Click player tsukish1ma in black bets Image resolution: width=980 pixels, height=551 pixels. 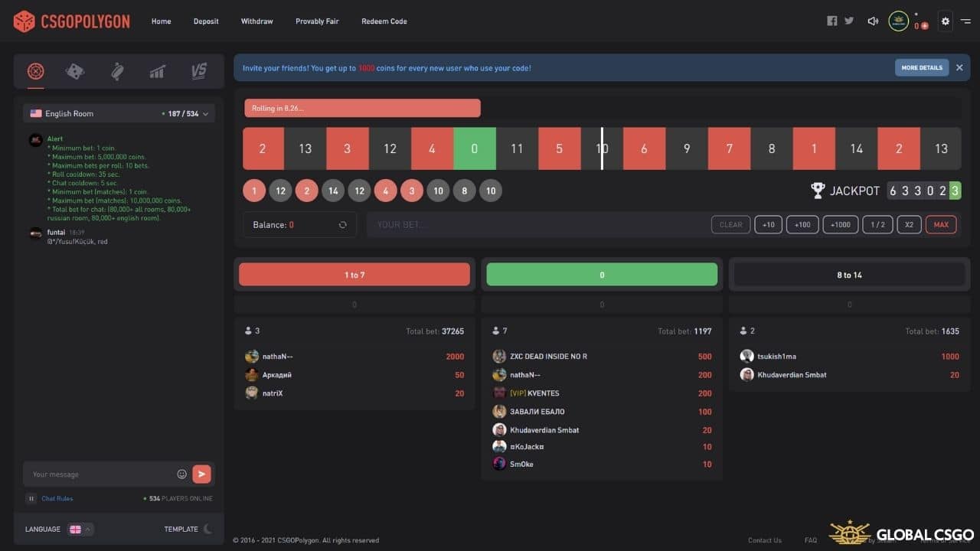click(x=776, y=357)
